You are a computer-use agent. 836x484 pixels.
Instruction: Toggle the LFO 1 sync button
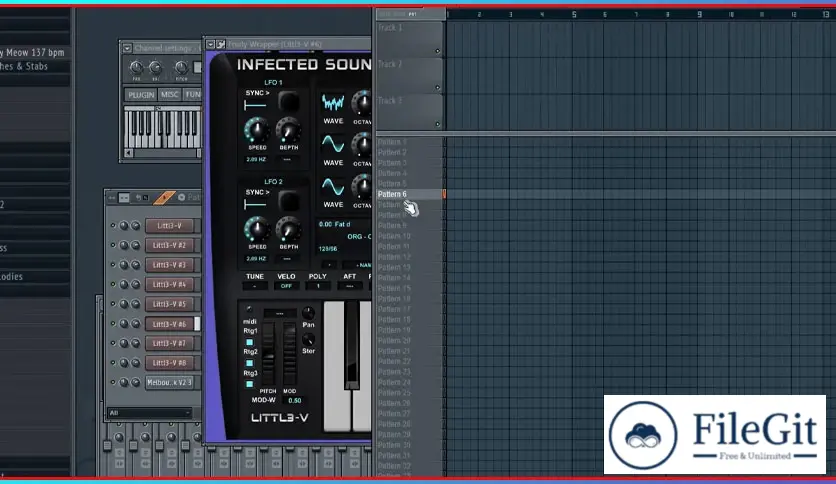point(288,101)
